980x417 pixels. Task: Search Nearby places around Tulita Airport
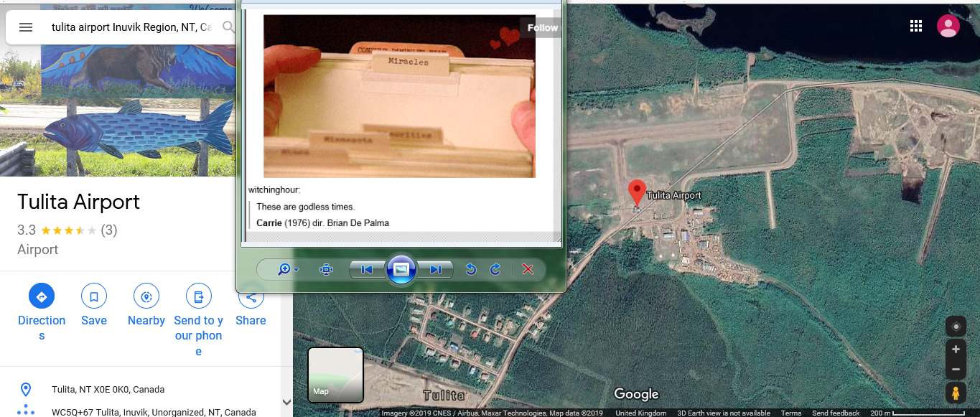(146, 306)
